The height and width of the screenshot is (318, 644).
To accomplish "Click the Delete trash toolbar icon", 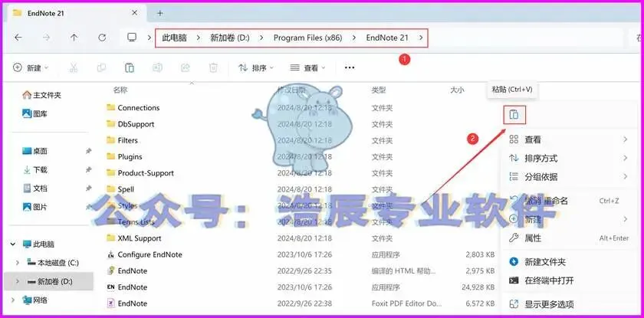I will [x=213, y=67].
